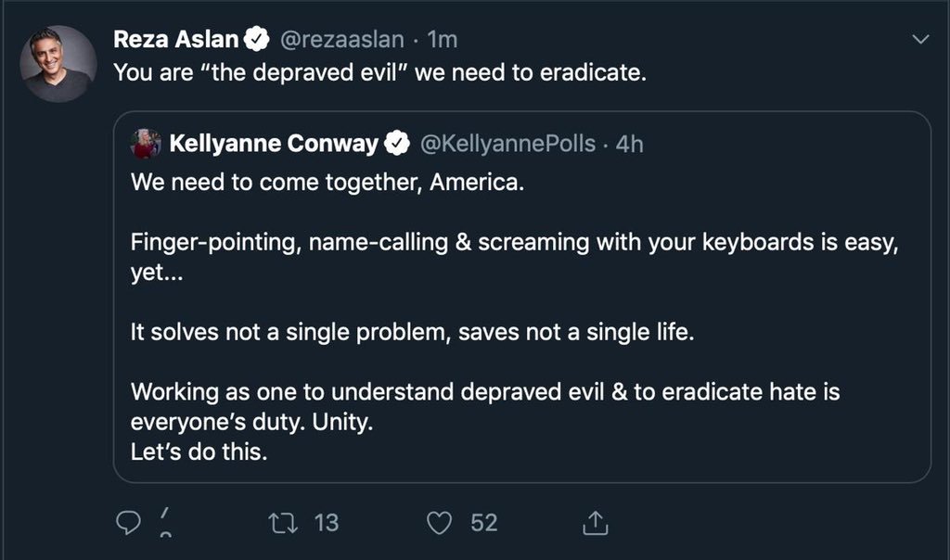Click the "depraved evil" reply tweet text
The height and width of the screenshot is (560, 950).
(x=379, y=72)
